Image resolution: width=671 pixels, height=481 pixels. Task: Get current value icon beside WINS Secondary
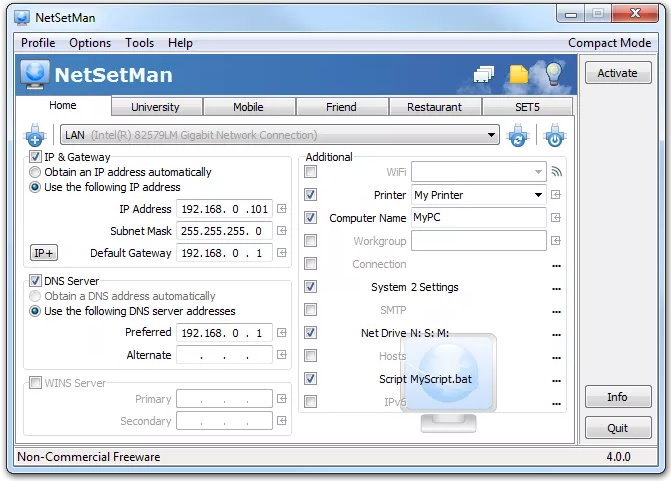pos(282,421)
